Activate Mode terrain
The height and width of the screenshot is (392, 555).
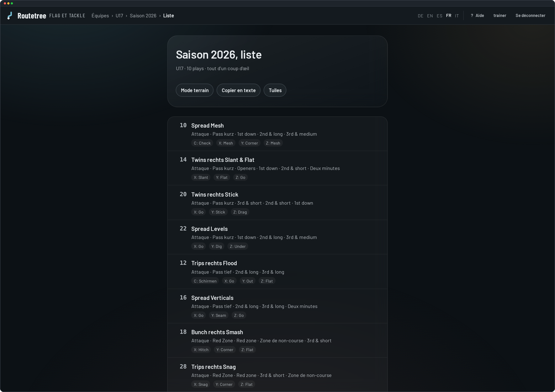pos(195,90)
